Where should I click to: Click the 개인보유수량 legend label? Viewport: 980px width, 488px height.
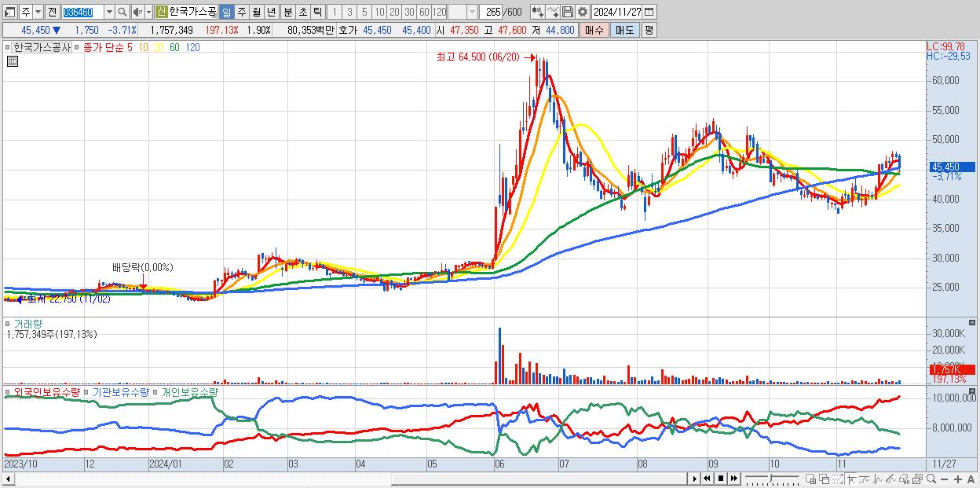[189, 391]
